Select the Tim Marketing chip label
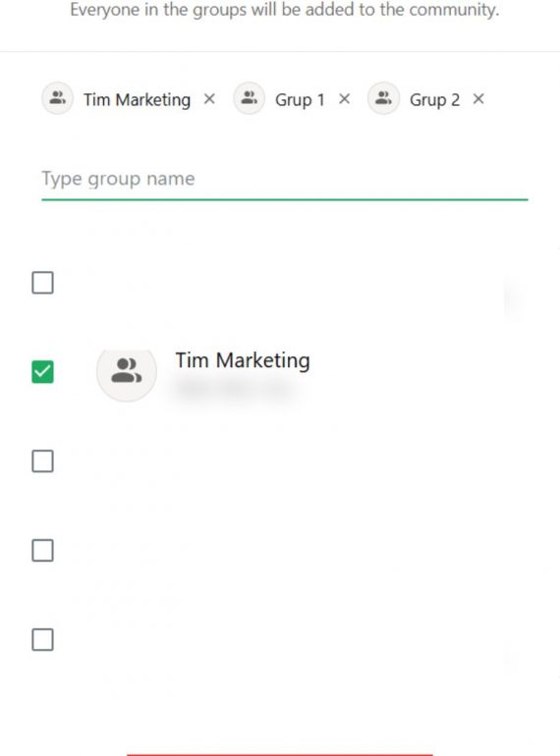The image size is (560, 756). click(137, 100)
